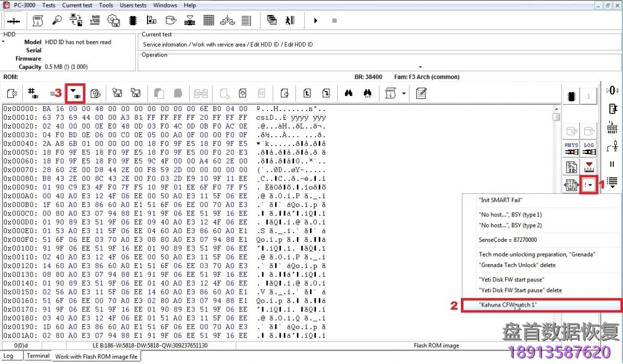Image resolution: width=623 pixels, height=364 pixels.
Task: Open the Users tests menu
Action: click(x=133, y=5)
